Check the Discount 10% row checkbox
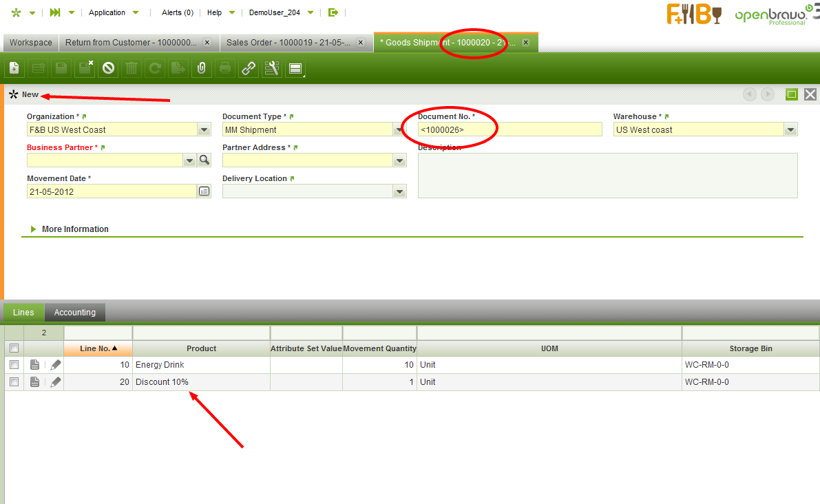 (x=14, y=382)
